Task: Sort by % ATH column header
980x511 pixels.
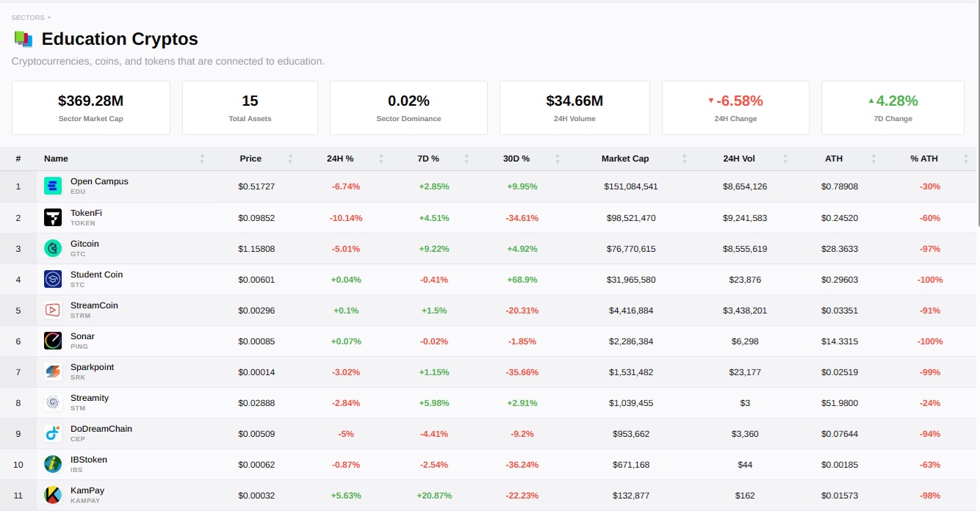Action: (923, 159)
